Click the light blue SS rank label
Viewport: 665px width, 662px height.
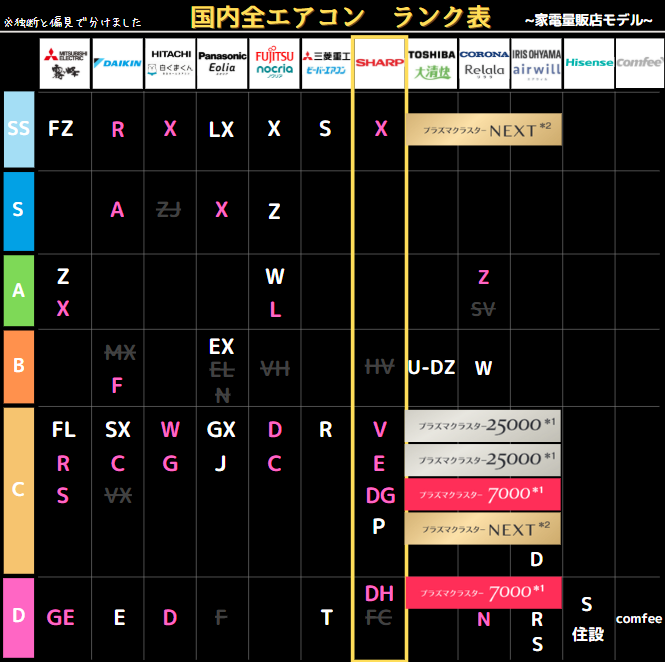click(19, 129)
